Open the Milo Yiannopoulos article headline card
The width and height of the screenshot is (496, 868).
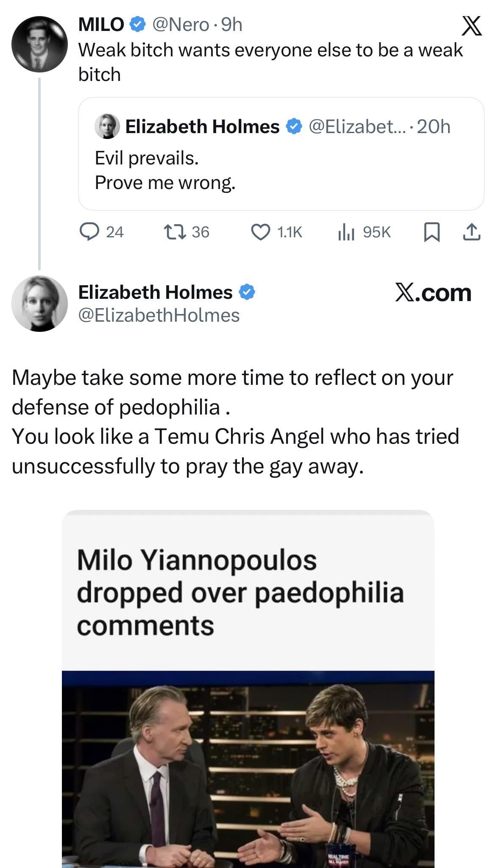[x=240, y=592]
